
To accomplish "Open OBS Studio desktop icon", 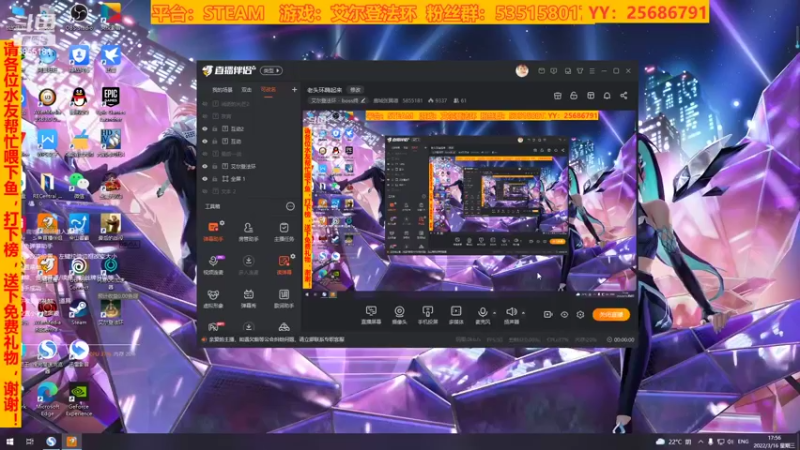I will [79, 16].
